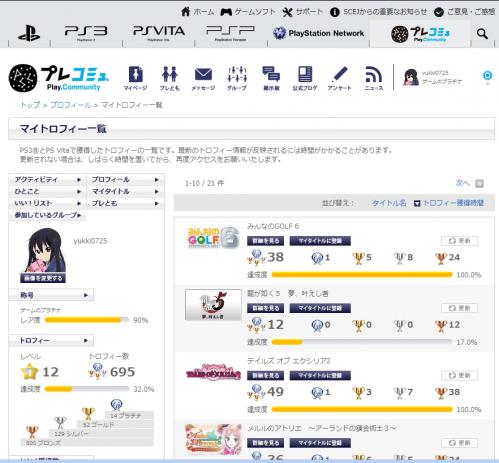Expand the マイタイトル sidebar menu
The height and width of the screenshot is (463, 499).
point(125,192)
